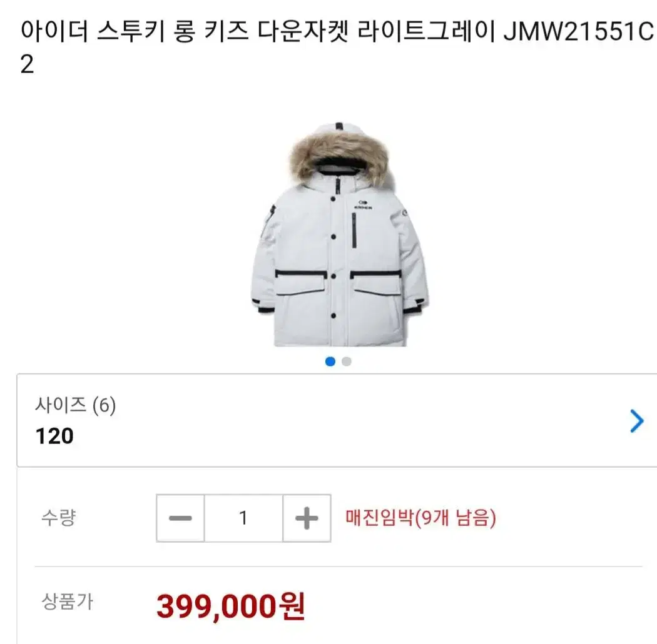Click the quantity input field showing 1
657x644 pixels.
tap(243, 518)
